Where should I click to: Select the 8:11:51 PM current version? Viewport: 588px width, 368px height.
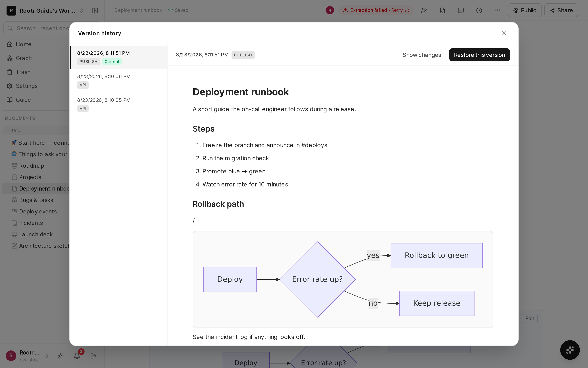click(x=119, y=57)
